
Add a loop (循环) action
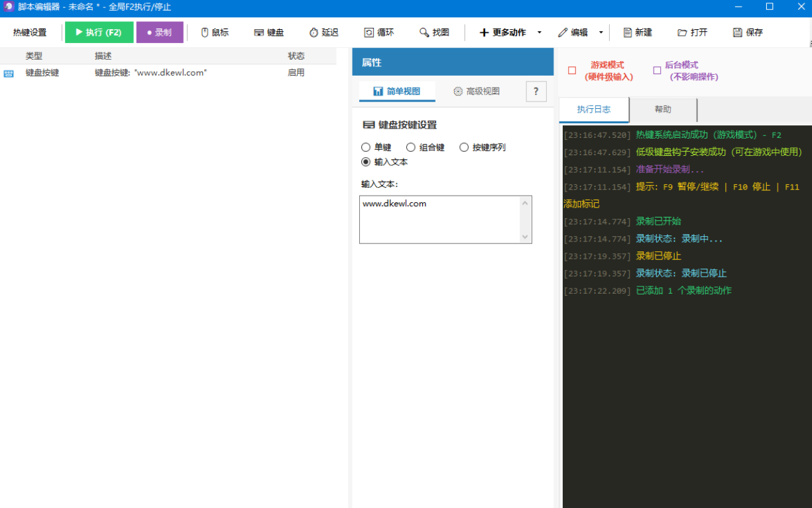point(378,32)
